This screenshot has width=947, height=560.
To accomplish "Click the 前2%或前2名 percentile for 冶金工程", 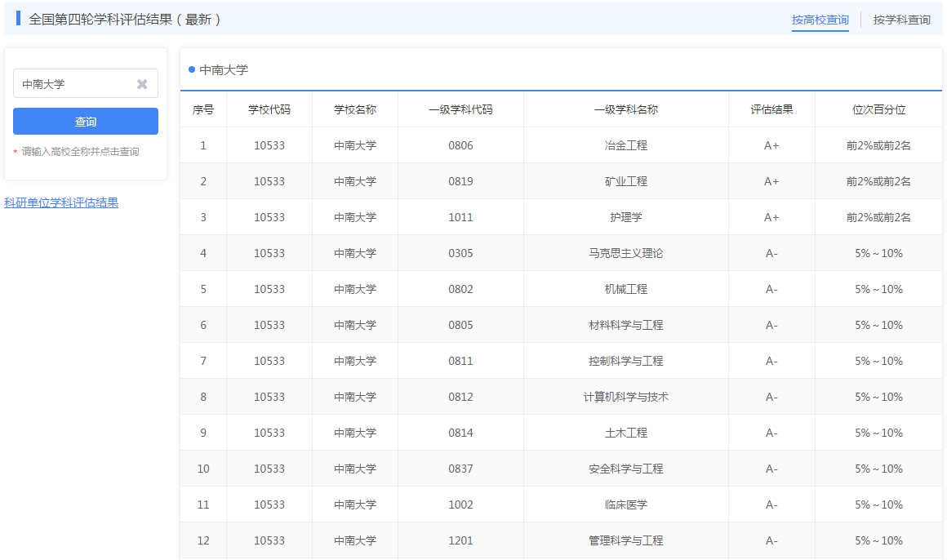I will (x=878, y=144).
